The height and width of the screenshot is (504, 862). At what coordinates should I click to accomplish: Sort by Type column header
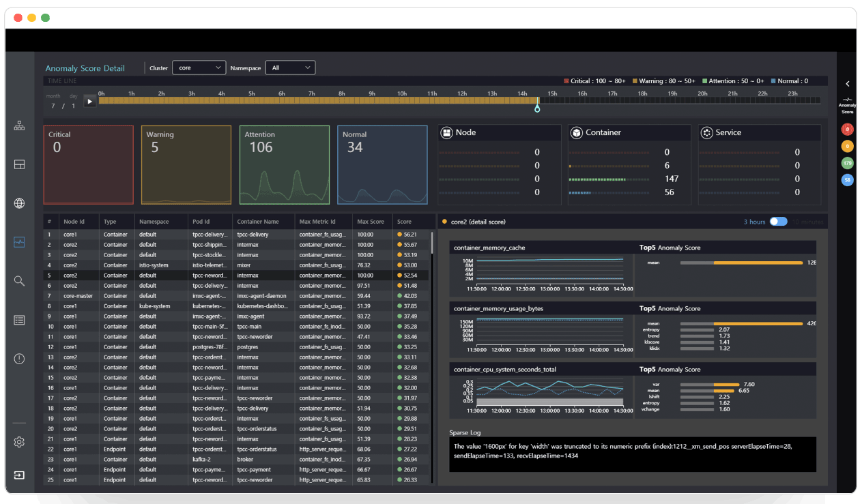click(110, 222)
